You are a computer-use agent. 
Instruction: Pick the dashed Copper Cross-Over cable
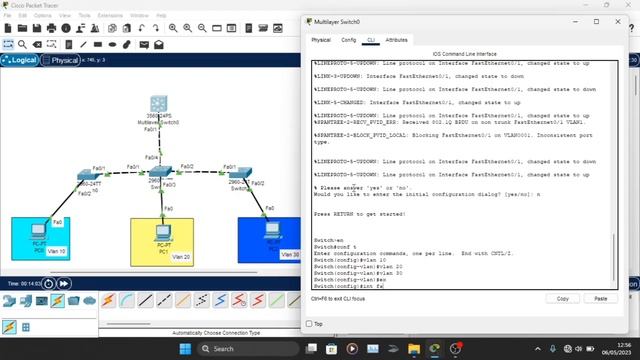coord(164,300)
